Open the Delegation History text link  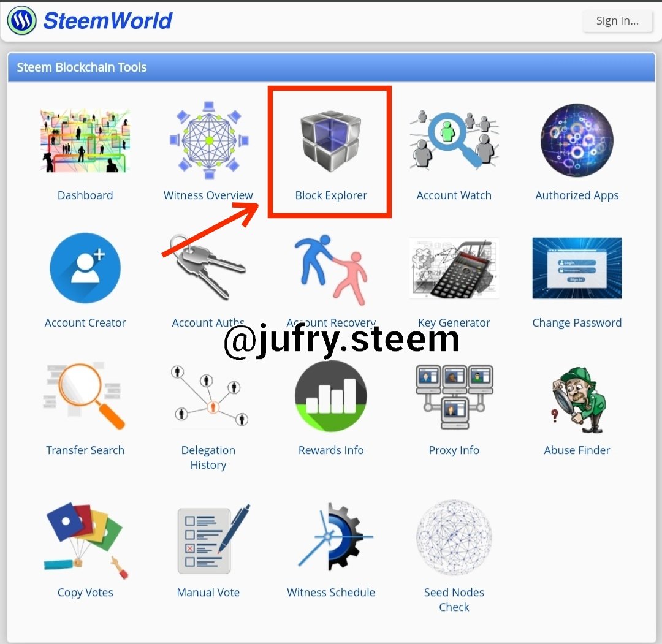coord(208,458)
